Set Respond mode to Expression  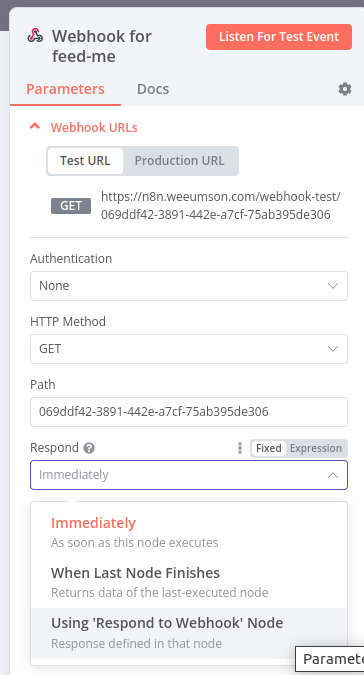[x=316, y=448]
